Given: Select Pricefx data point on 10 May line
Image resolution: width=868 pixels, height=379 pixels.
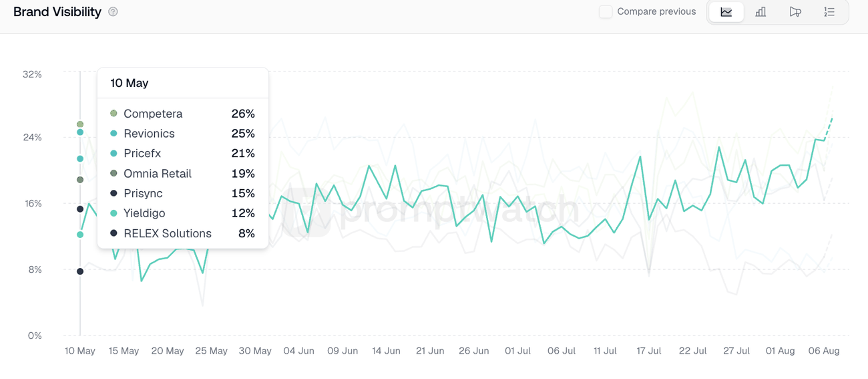Looking at the screenshot, I should (80, 159).
